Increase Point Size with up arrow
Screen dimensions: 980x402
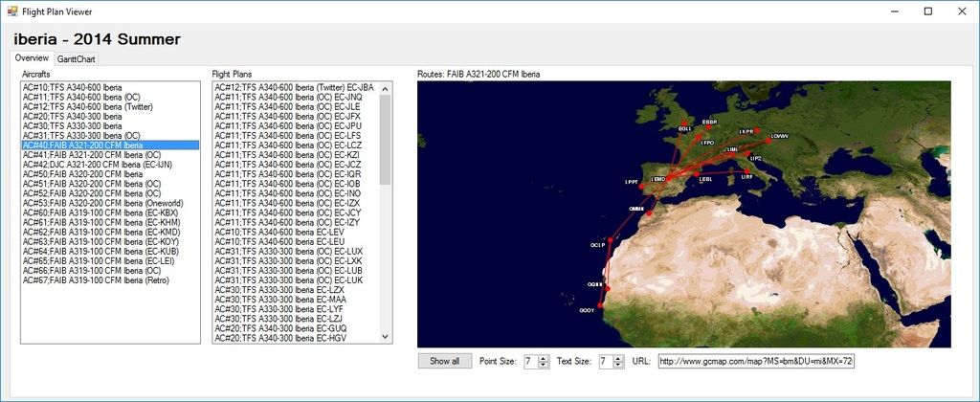pos(544,358)
